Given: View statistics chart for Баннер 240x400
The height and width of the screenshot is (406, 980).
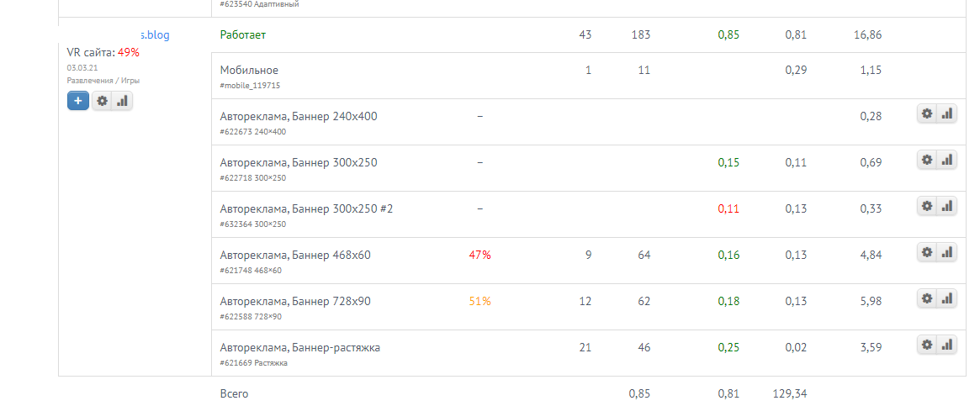Looking at the screenshot, I should click(946, 113).
